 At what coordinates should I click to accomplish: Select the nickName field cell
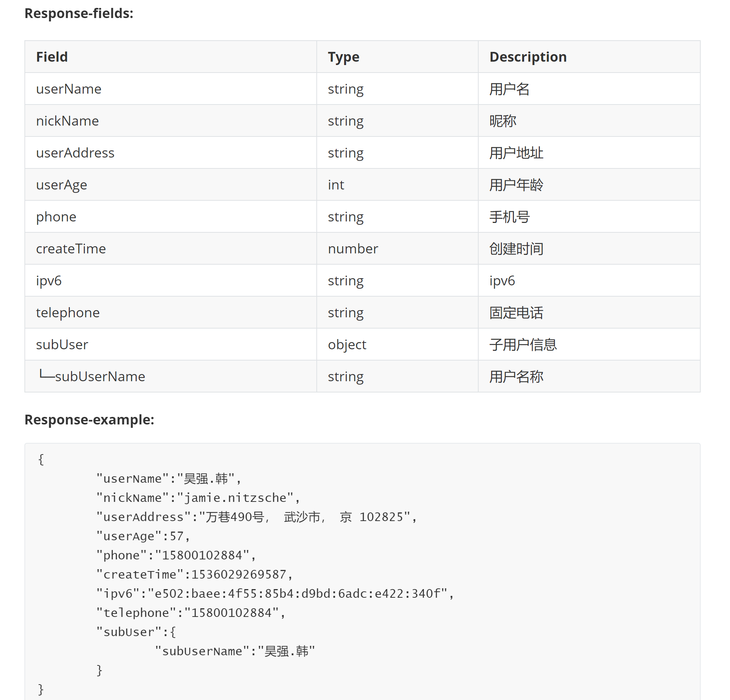(171, 121)
